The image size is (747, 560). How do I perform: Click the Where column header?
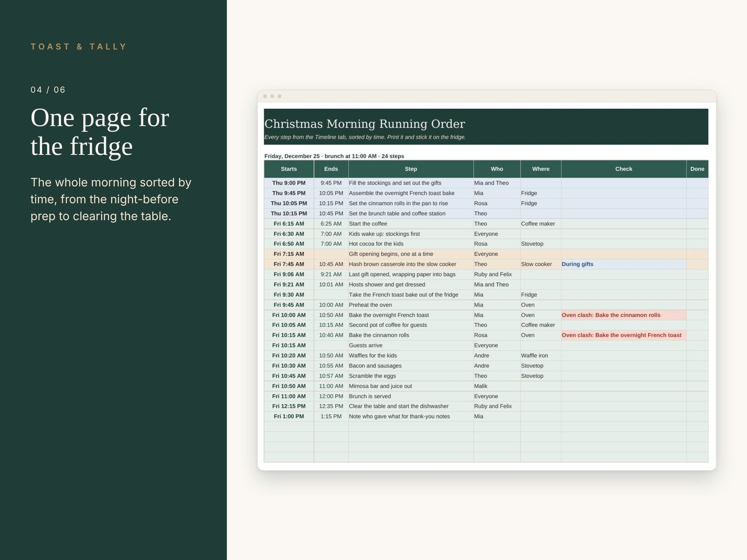pyautogui.click(x=541, y=169)
